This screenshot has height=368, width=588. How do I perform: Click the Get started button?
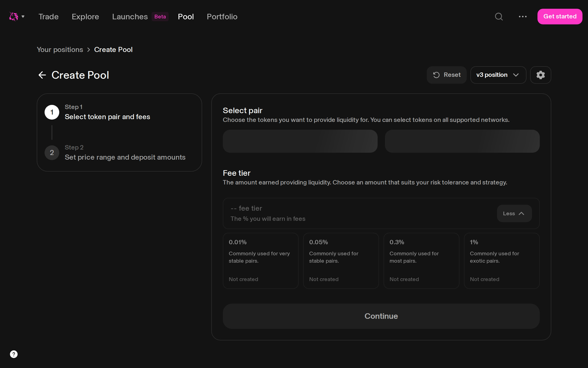(560, 17)
